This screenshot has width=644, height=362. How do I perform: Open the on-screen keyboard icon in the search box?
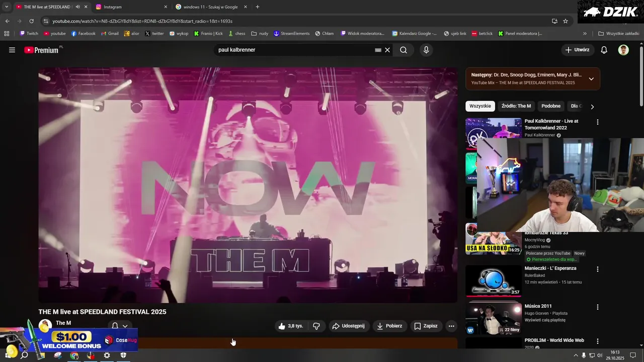(378, 50)
